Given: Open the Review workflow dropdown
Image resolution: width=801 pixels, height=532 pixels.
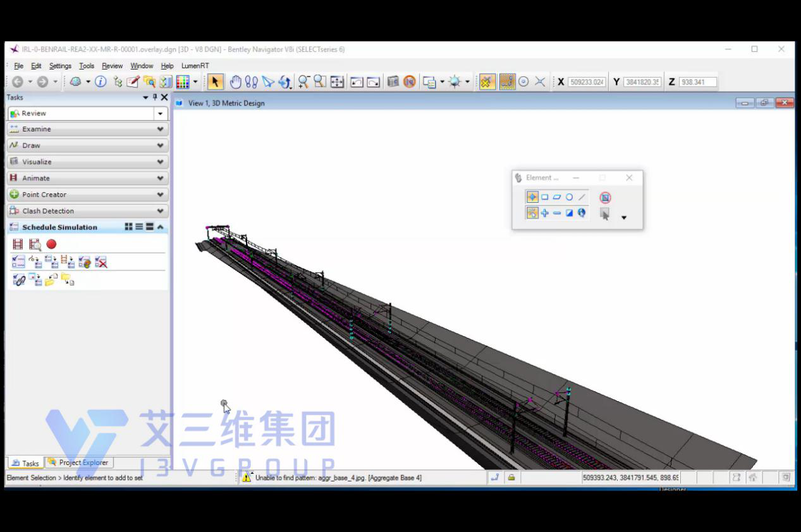Looking at the screenshot, I should 161,114.
